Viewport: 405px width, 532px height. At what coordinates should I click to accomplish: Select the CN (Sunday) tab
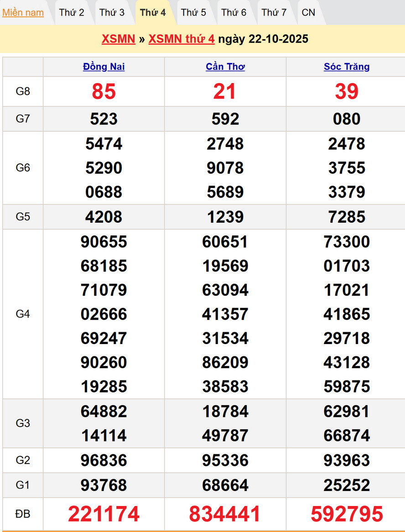click(308, 13)
